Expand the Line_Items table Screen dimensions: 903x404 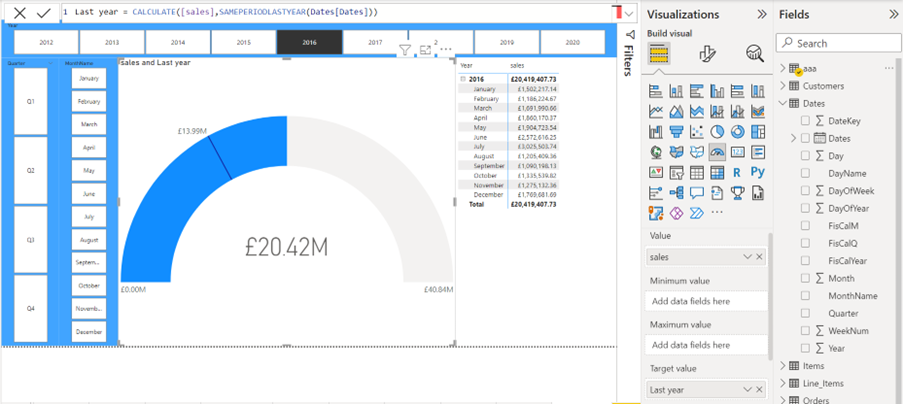tap(783, 383)
